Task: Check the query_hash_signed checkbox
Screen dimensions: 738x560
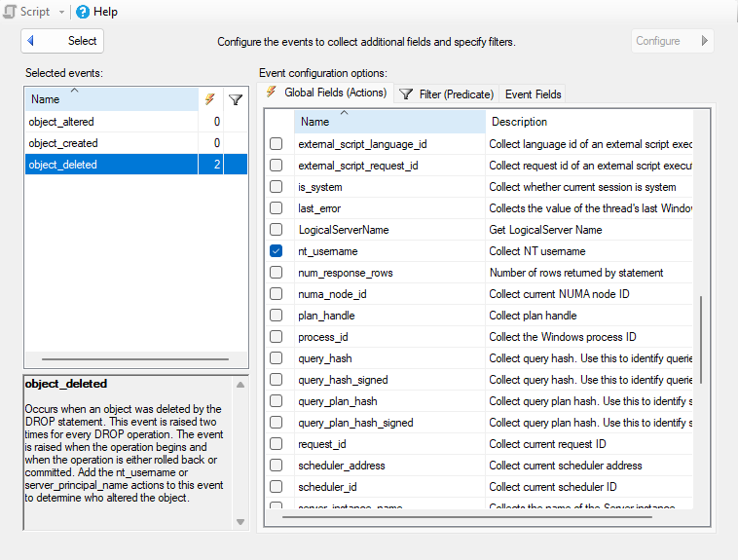Action: click(x=277, y=380)
